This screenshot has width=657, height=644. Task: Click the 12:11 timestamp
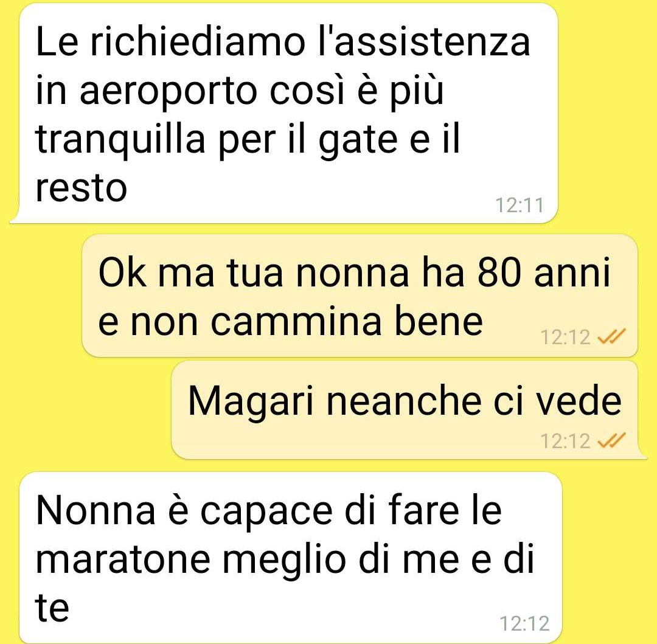click(x=519, y=205)
